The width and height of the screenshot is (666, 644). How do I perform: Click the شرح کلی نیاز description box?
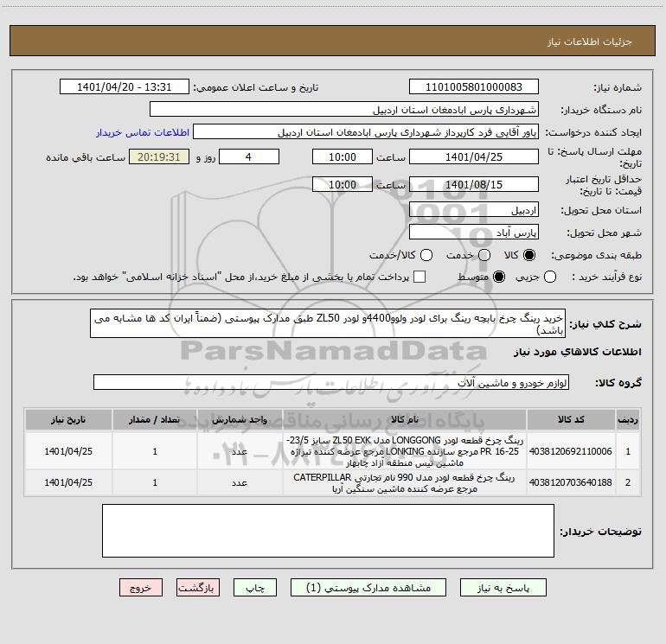tap(328, 323)
